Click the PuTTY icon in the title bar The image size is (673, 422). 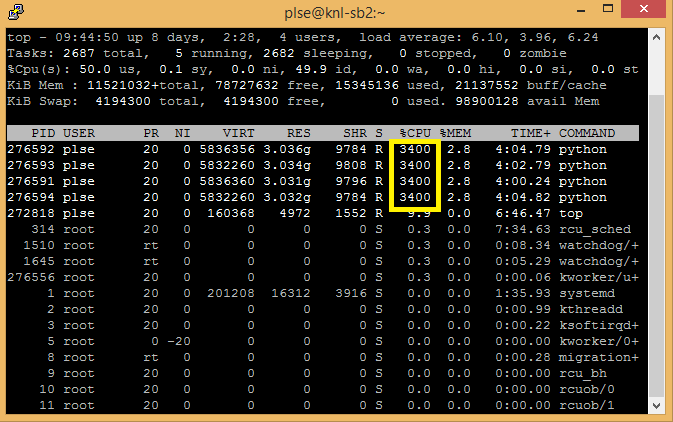pos(16,11)
